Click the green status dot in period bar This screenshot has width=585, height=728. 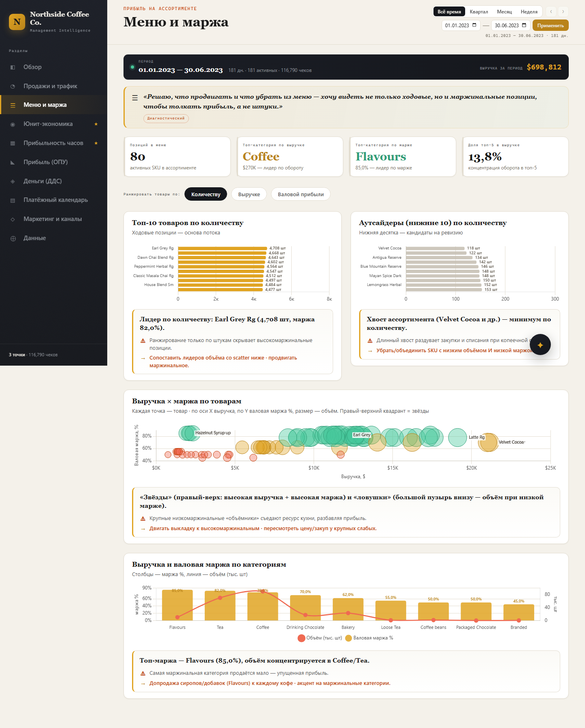click(x=132, y=67)
